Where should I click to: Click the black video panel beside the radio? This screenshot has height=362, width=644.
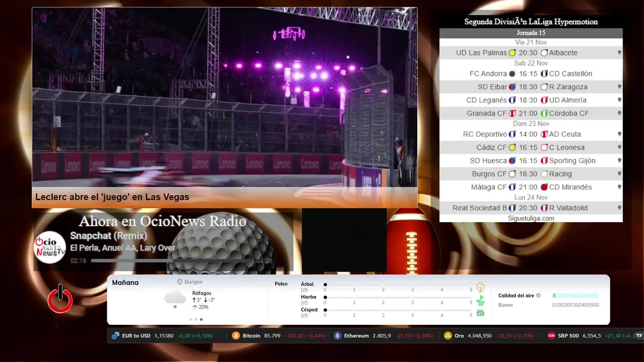tap(344, 240)
